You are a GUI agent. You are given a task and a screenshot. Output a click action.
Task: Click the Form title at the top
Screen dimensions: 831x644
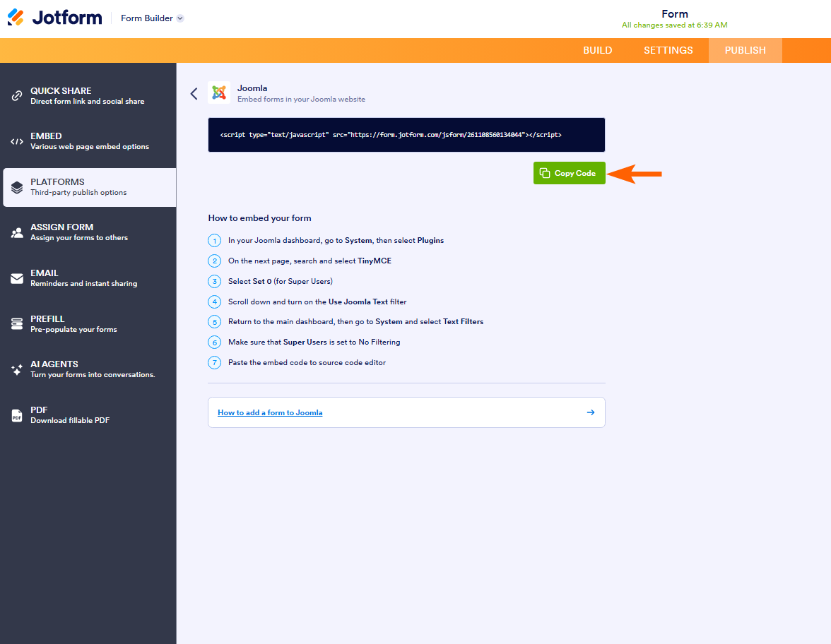click(674, 14)
